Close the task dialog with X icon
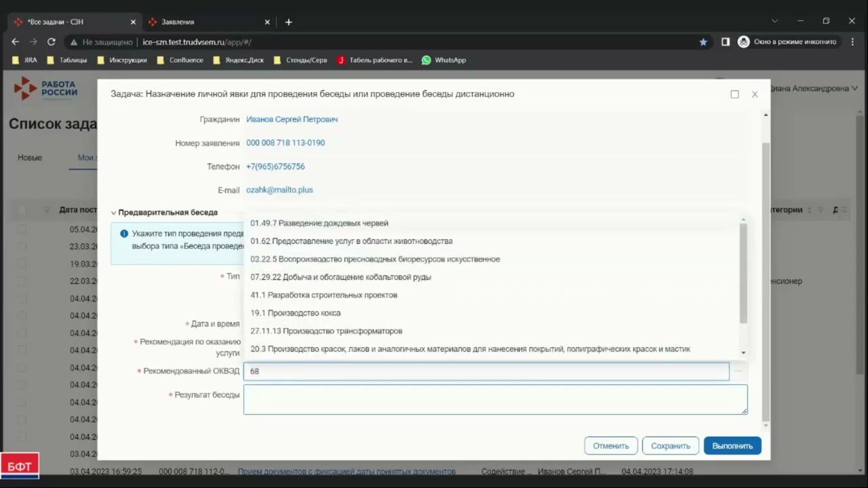This screenshot has height=488, width=868. (755, 94)
